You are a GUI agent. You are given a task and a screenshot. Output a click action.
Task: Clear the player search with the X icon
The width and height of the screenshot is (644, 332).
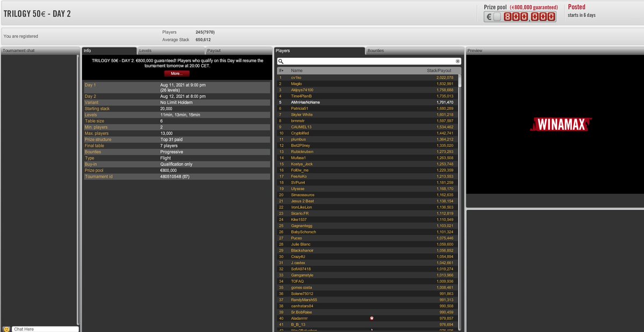tap(458, 62)
